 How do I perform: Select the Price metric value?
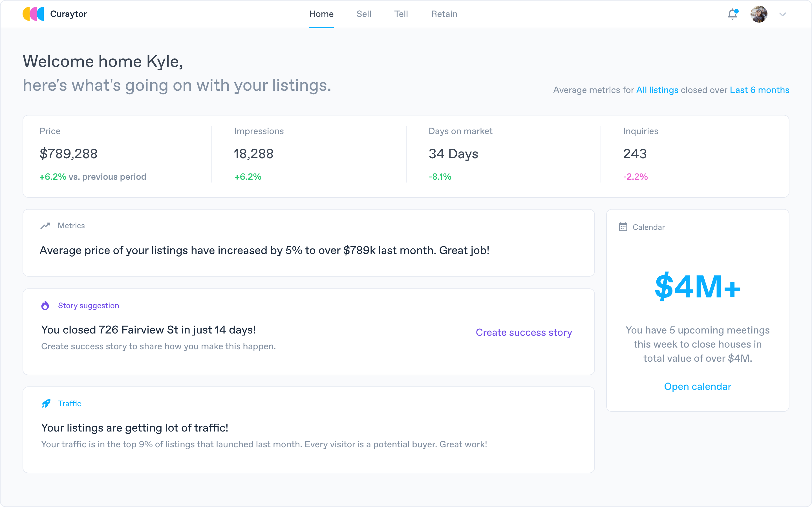coord(69,154)
